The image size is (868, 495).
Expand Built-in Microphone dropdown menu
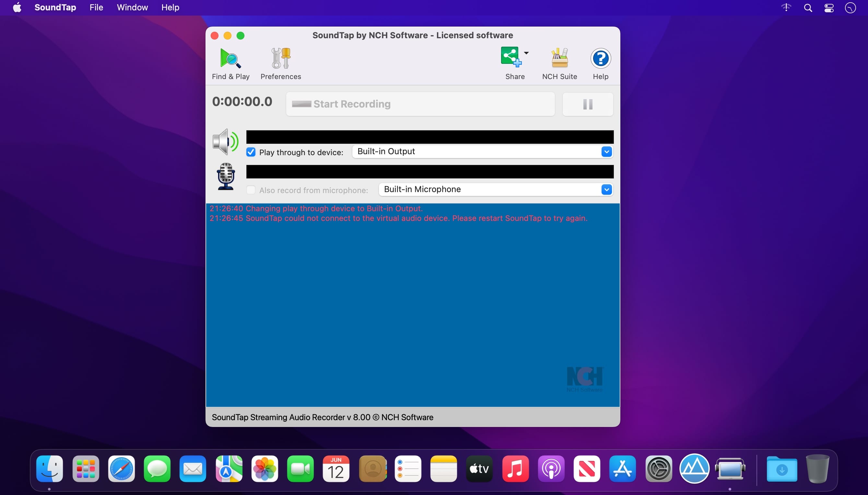[607, 190]
